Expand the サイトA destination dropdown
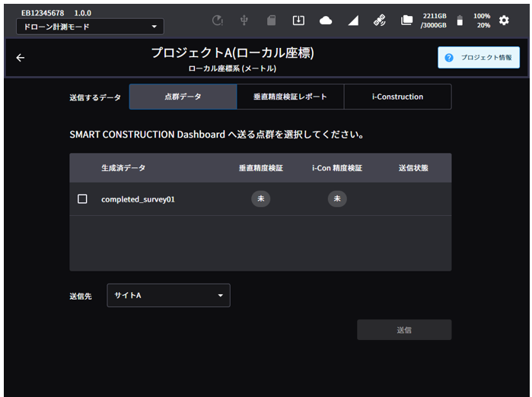The image size is (532, 397). point(168,295)
